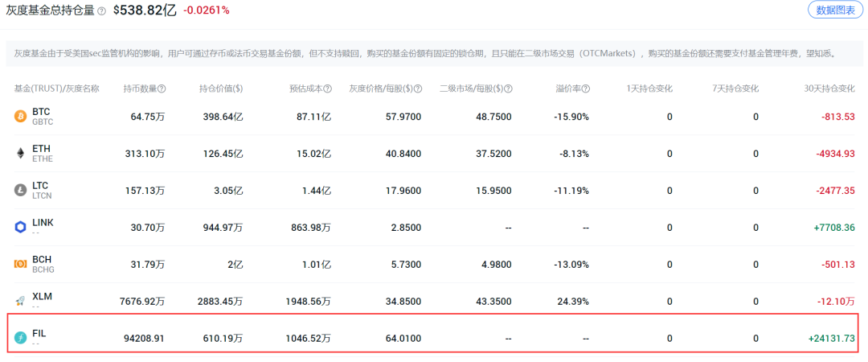Select total holdings value $538.82亿

[145, 10]
